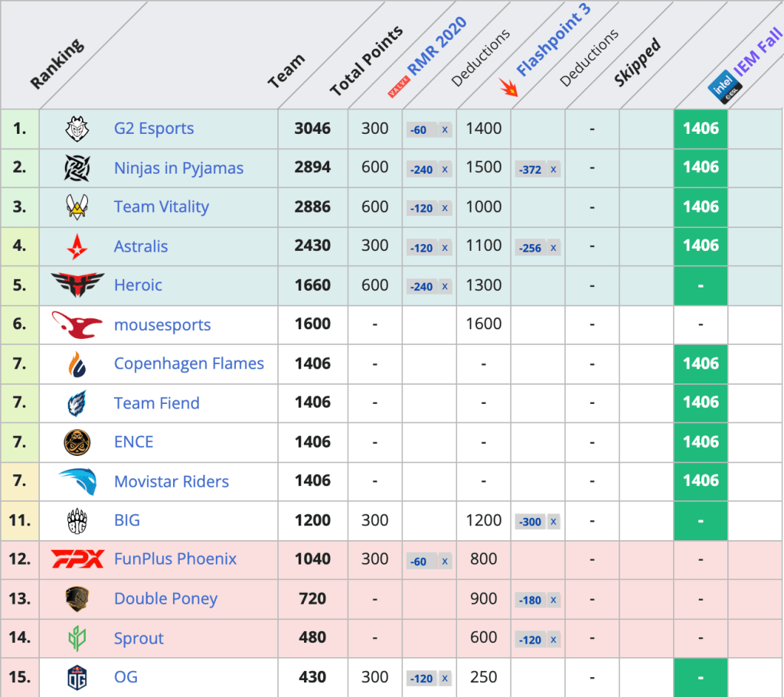Remove Sprout -120 deduction
This screenshot has height=697, width=784.
pos(553,640)
